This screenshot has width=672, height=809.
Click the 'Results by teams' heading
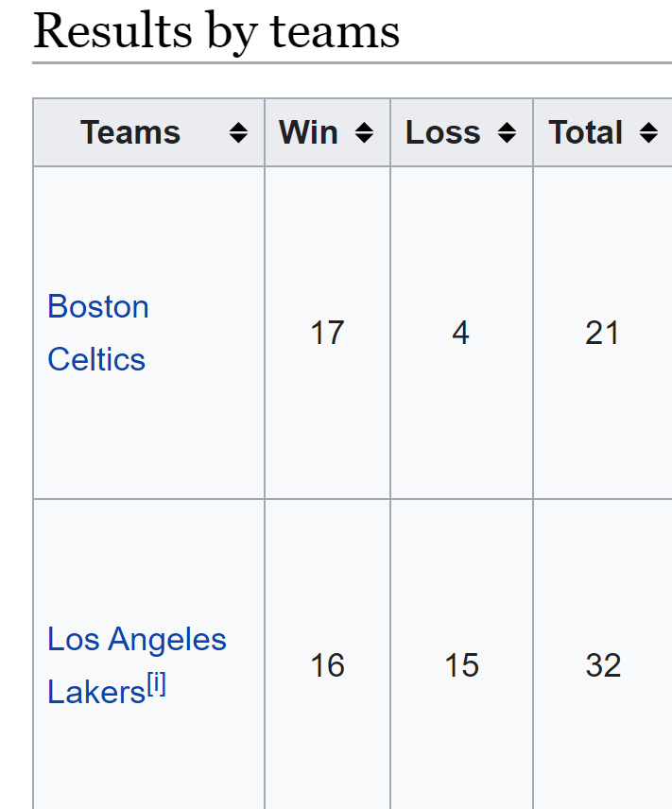(x=216, y=31)
